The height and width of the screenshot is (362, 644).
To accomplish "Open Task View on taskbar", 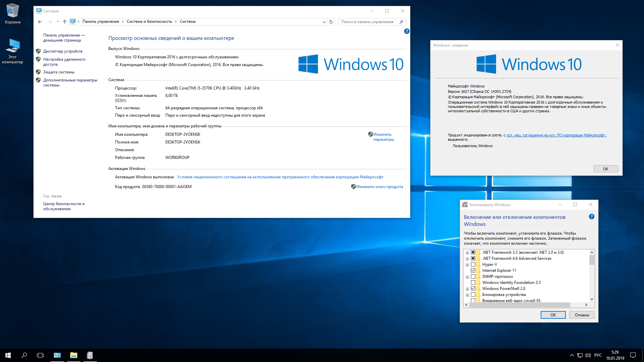I will point(40,355).
